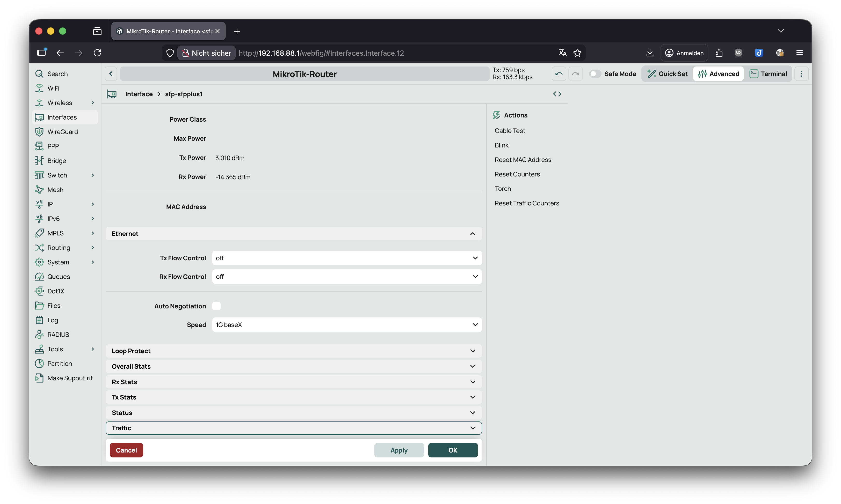This screenshot has height=504, width=841.
Task: Open the Mesh page
Action: pos(65,189)
